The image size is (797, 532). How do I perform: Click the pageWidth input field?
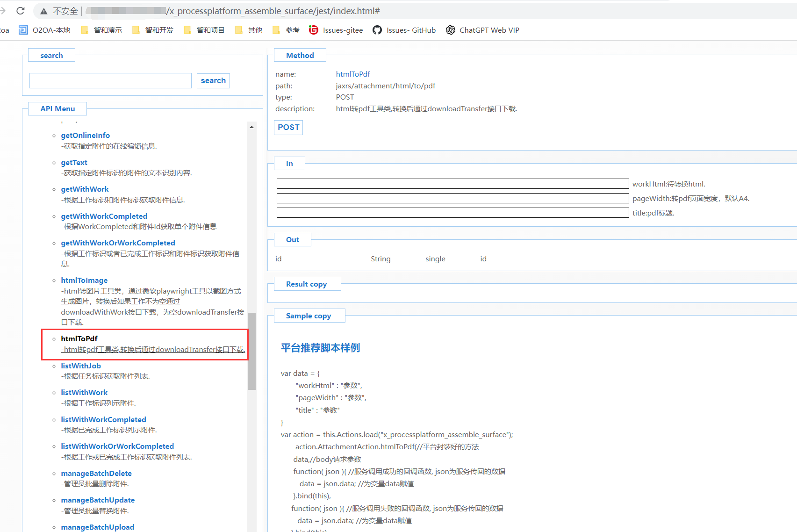(x=452, y=198)
